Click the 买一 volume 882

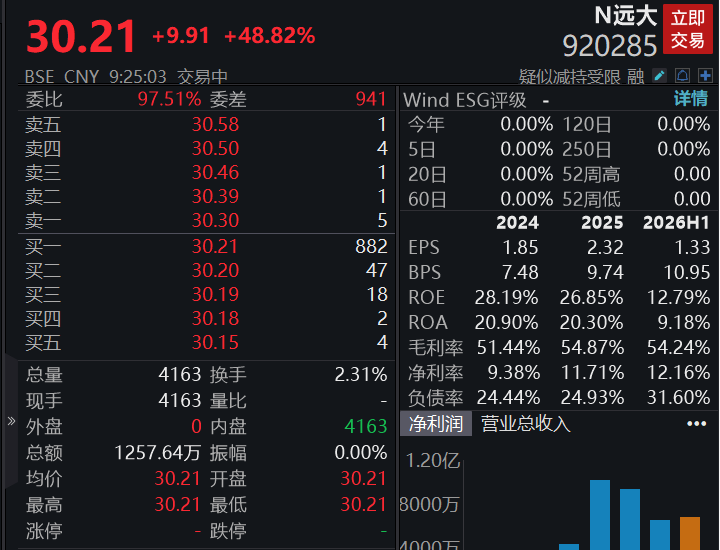[371, 247]
